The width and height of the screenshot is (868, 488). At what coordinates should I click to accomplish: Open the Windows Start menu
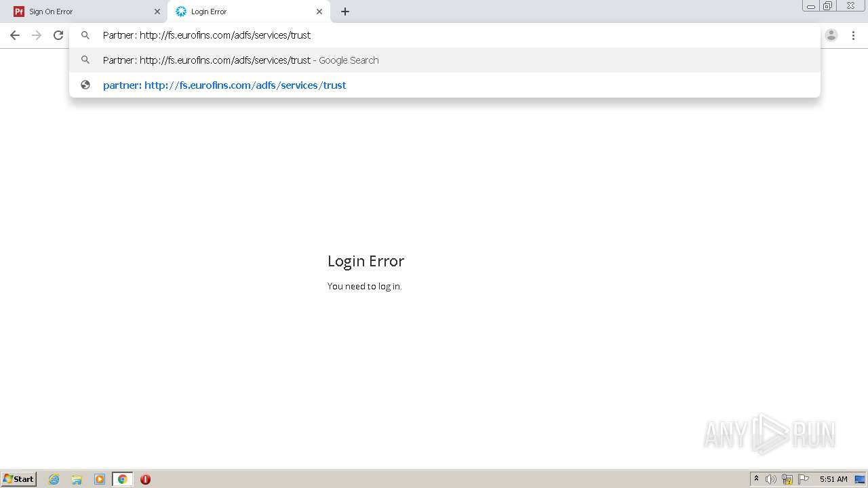click(x=19, y=479)
